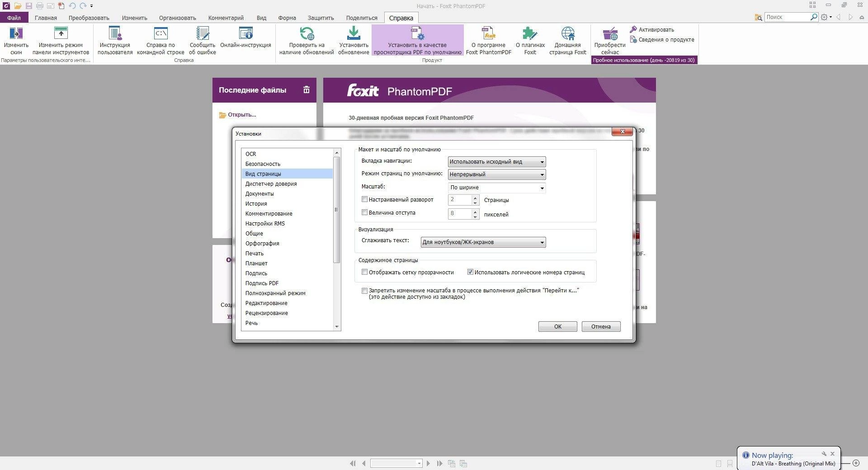Click zoom in plus icon in status bar
This screenshot has height=470, width=868.
coord(856,463)
